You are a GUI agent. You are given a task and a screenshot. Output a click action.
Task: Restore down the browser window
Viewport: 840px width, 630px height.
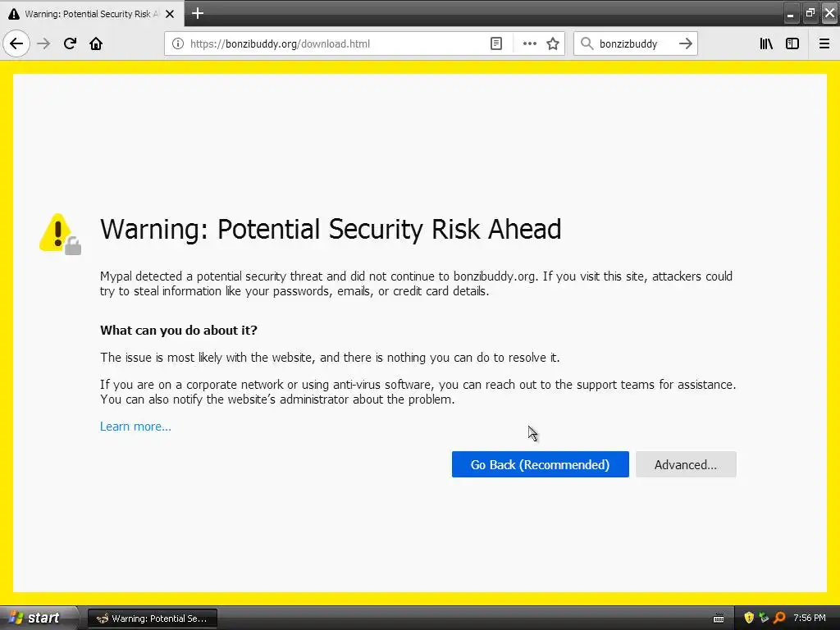pyautogui.click(x=810, y=13)
